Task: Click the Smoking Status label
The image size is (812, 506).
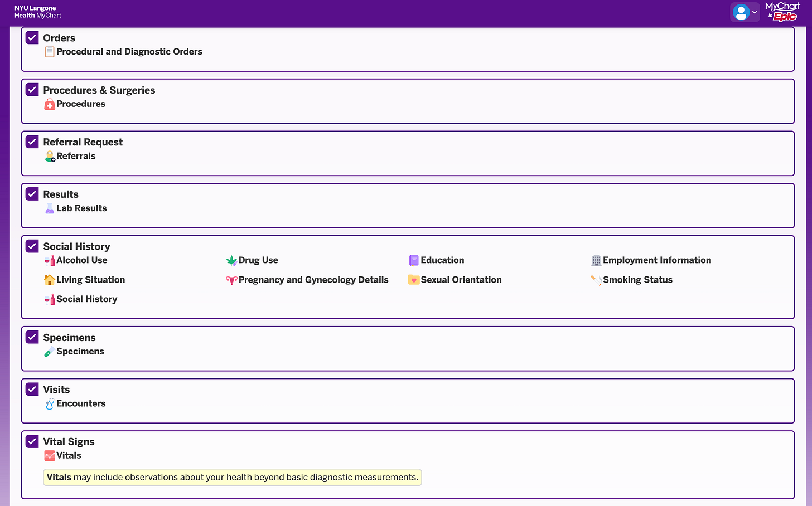Action: 637,280
